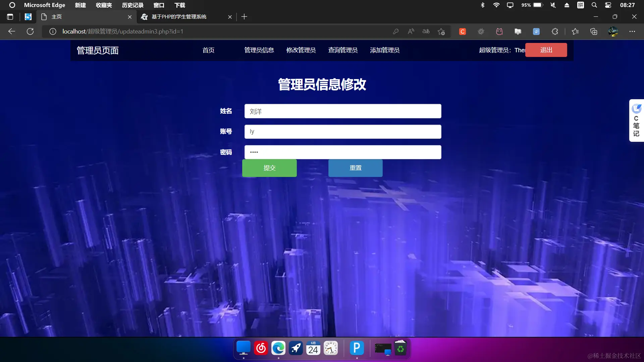This screenshot has width=644, height=362.
Task: Open the Edge settings three-dot menu
Action: coord(632,32)
